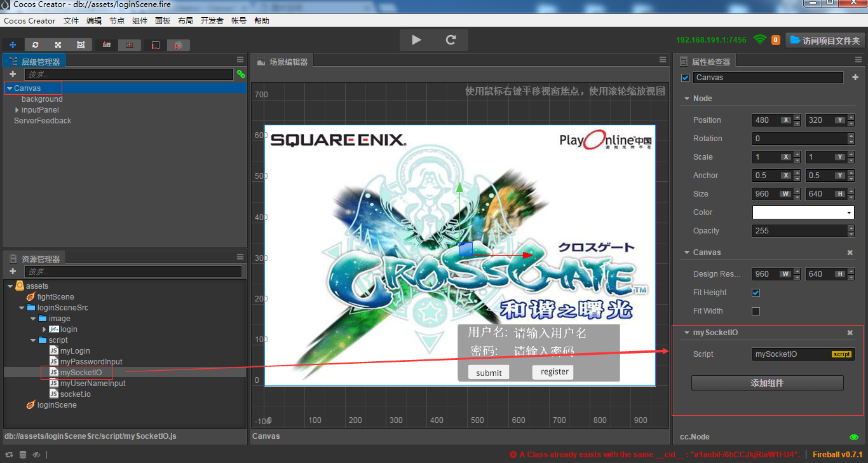Screen dimensions: 868x463
Task: Click the 添加组件 button
Action: (x=768, y=383)
